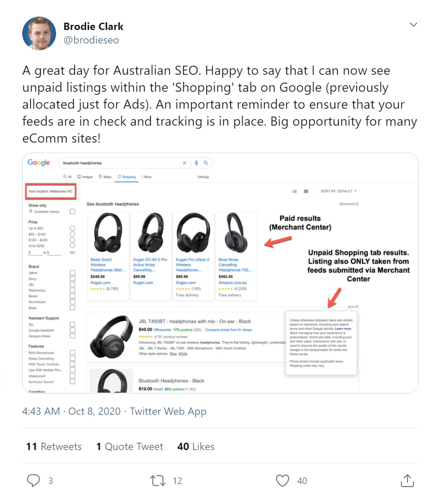The image size is (447, 504).
Task: Check the Available nearby checkbox
Action: coord(72,212)
